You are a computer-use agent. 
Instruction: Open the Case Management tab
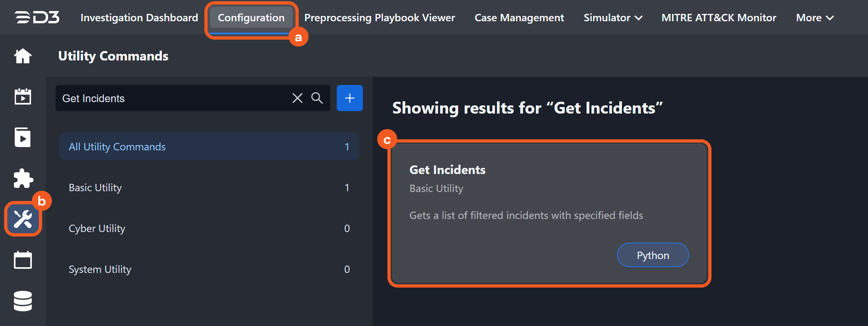(x=519, y=18)
